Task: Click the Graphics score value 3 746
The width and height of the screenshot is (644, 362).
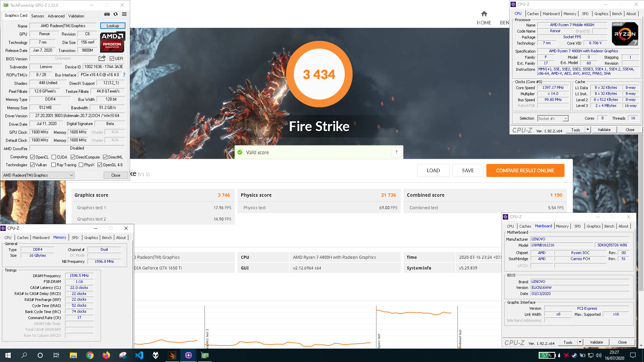Action: [x=224, y=195]
